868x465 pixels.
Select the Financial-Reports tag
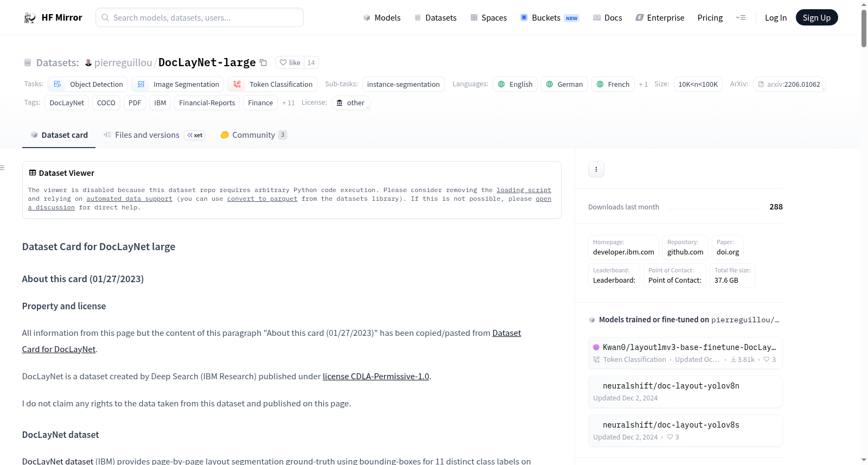(x=207, y=103)
